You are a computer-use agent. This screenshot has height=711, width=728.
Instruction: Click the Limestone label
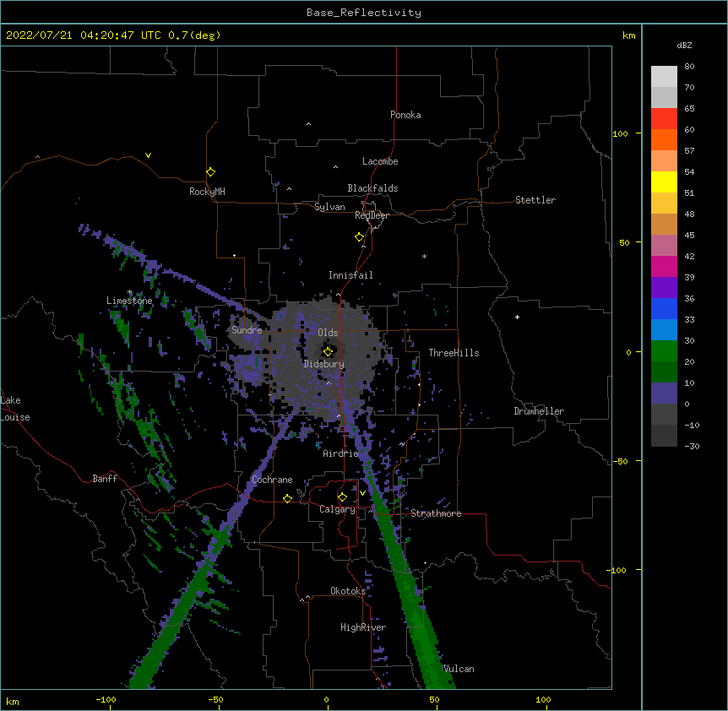click(x=129, y=301)
